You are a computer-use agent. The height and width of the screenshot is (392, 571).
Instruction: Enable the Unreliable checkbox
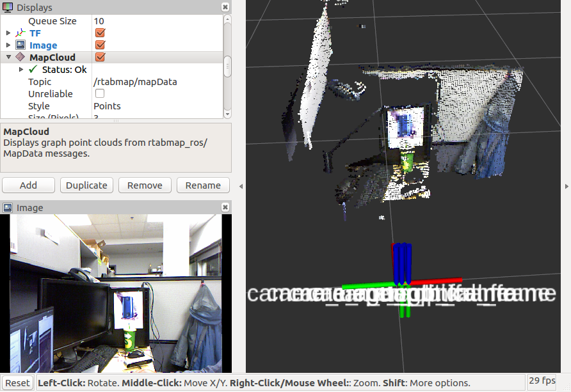click(100, 94)
